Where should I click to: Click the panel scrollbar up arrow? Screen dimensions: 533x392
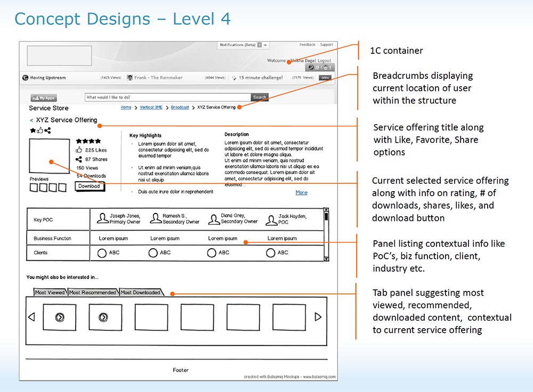(x=326, y=210)
